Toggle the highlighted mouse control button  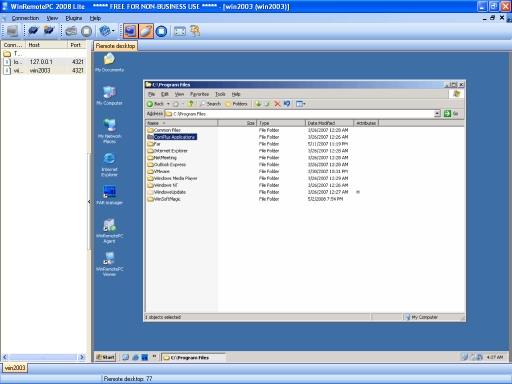tap(146, 31)
